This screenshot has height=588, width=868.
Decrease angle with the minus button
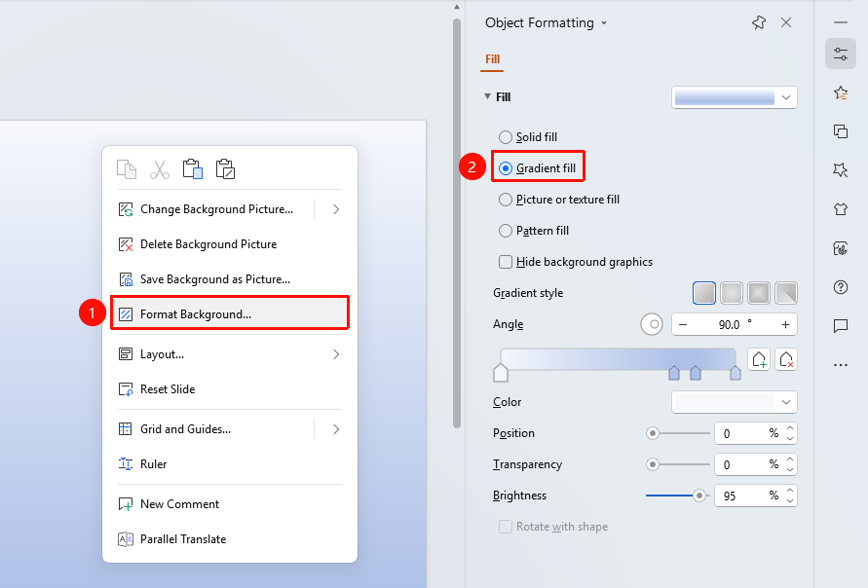683,325
